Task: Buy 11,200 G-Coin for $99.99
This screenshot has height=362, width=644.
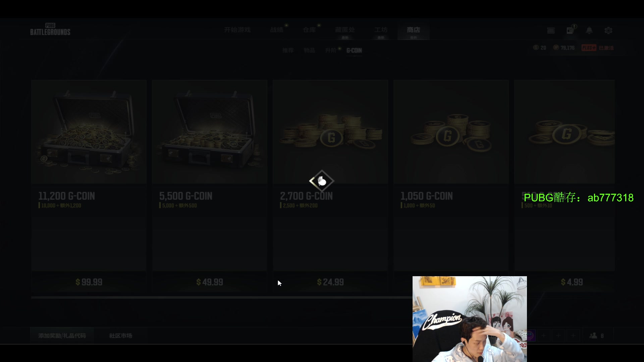Action: coord(89,282)
